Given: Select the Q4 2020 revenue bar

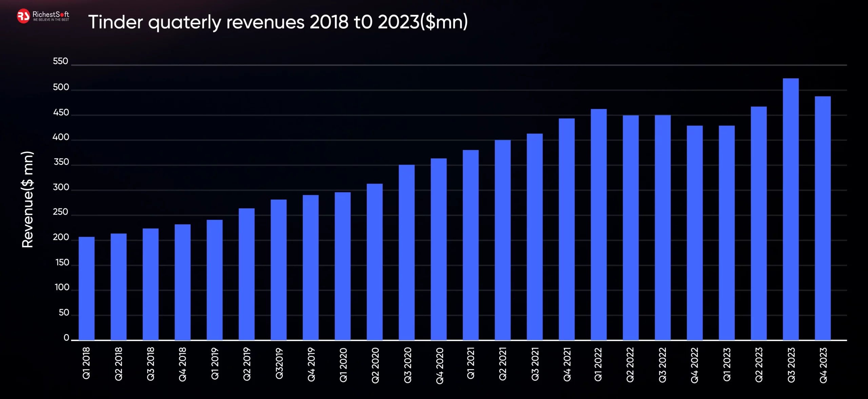Looking at the screenshot, I should tap(439, 249).
